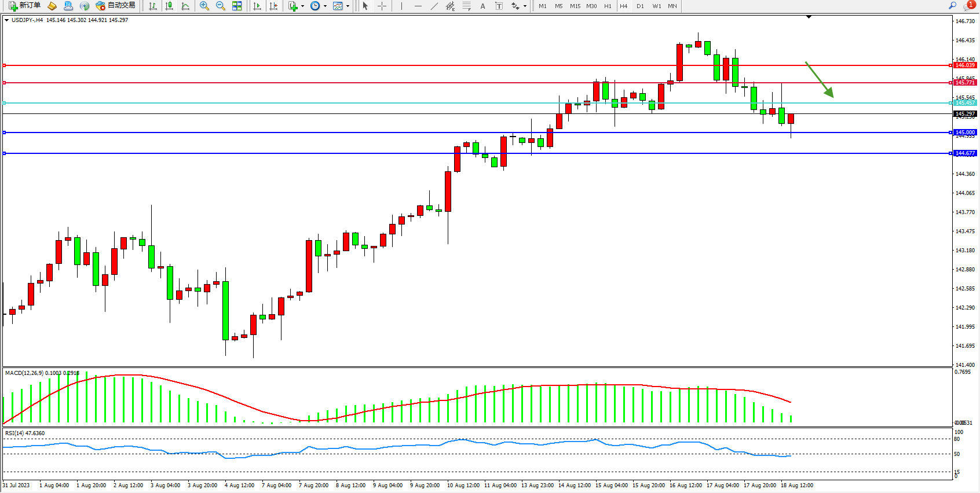Open the indicators list dropdown arrow

coord(302,6)
